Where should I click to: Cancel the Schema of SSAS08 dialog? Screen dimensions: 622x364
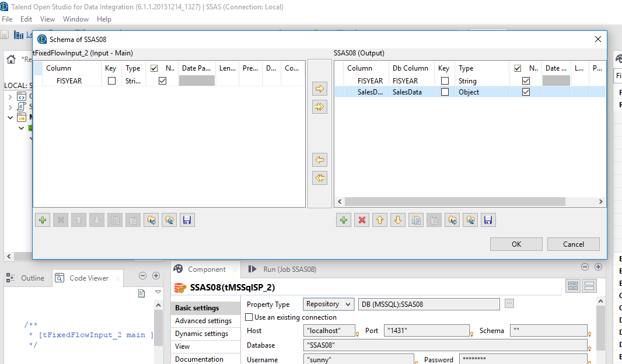pyautogui.click(x=573, y=244)
